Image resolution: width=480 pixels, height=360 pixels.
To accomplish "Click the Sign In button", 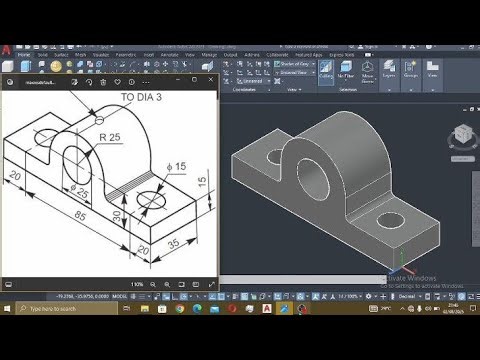I will (369, 47).
